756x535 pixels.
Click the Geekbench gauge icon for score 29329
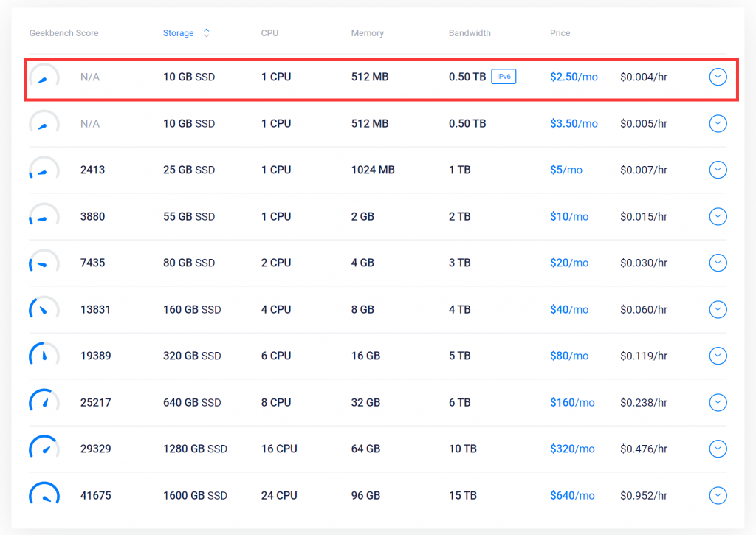44,449
